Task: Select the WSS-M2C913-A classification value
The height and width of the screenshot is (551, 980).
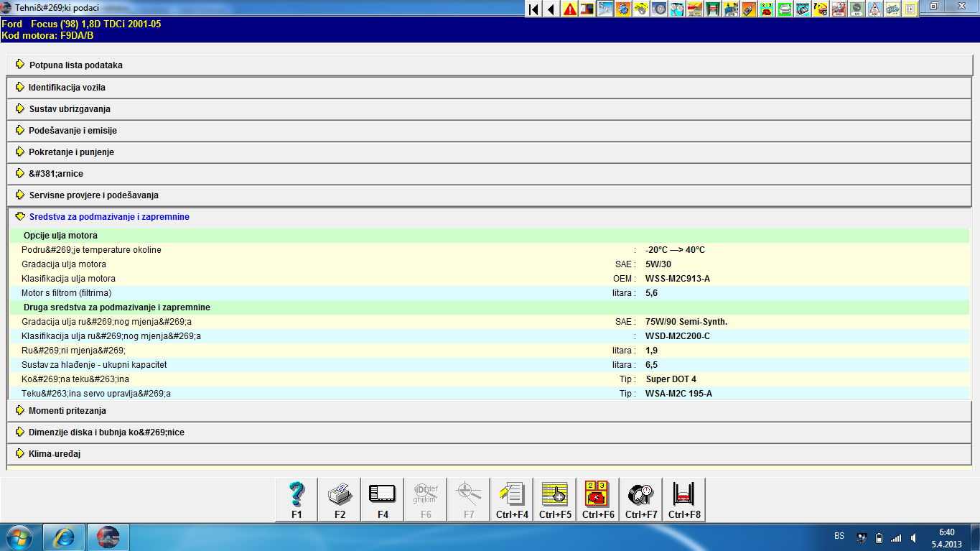Action: click(678, 278)
